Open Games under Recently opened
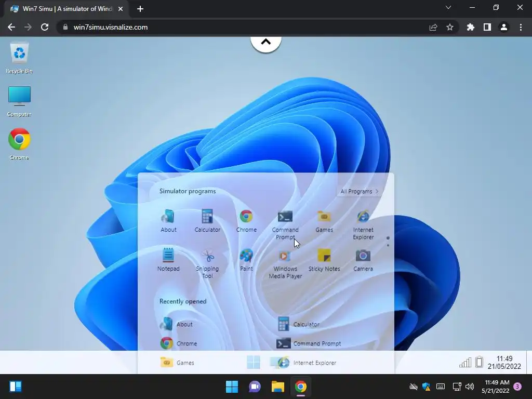The height and width of the screenshot is (399, 532). coord(177,362)
